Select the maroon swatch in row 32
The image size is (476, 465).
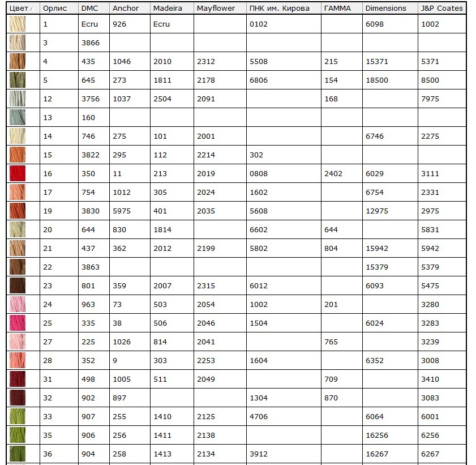pos(18,398)
